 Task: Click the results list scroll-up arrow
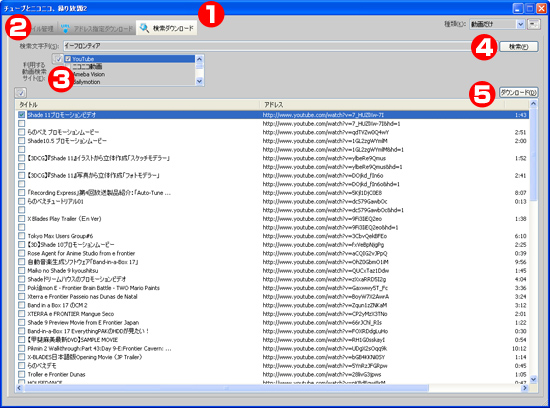[534, 103]
